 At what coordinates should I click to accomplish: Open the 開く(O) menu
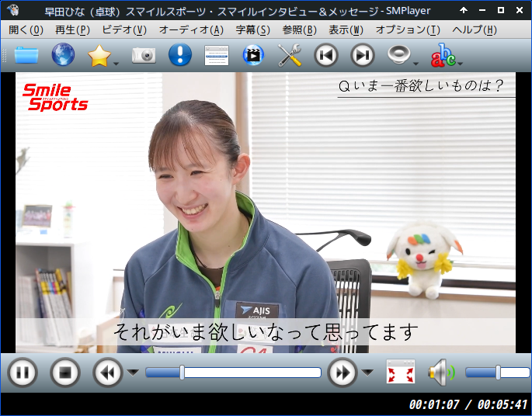(x=26, y=29)
